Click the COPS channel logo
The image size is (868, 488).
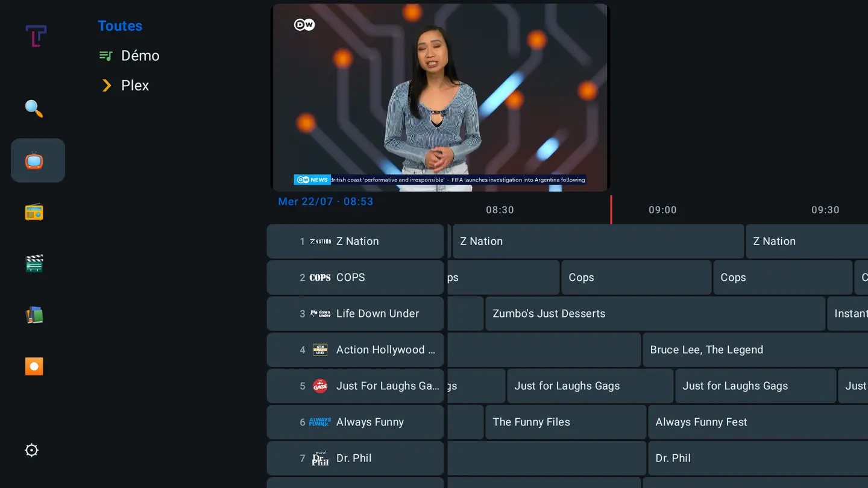point(320,277)
